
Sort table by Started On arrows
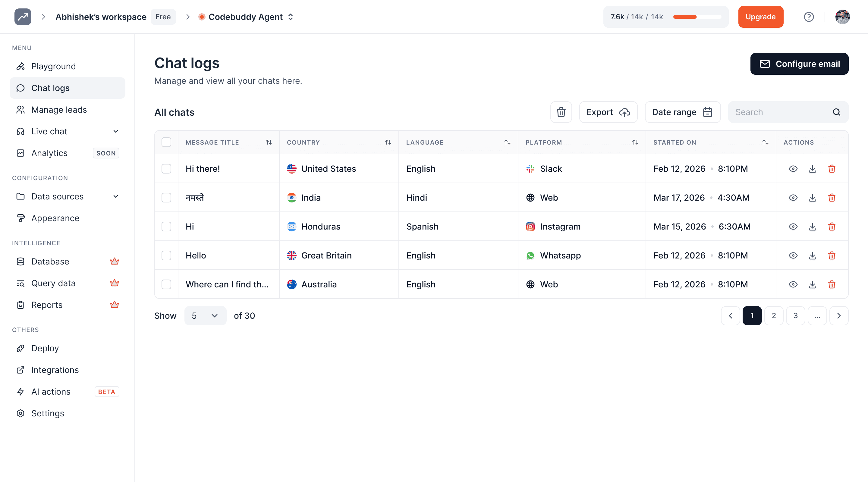tap(765, 142)
